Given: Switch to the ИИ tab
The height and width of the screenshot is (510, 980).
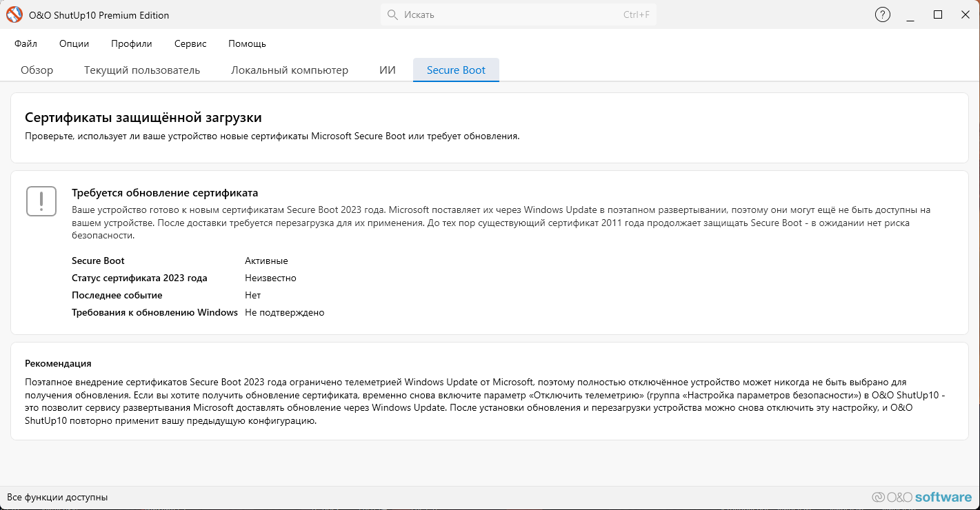Looking at the screenshot, I should click(x=388, y=70).
